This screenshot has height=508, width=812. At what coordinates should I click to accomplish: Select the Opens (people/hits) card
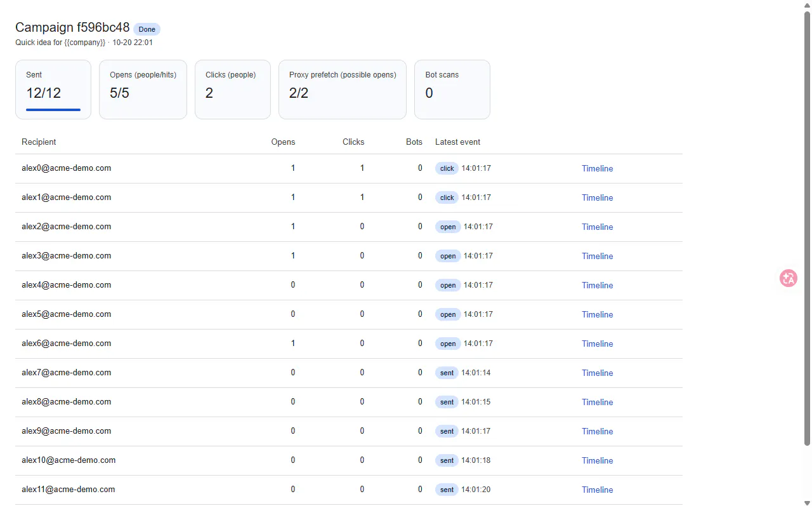pos(143,90)
